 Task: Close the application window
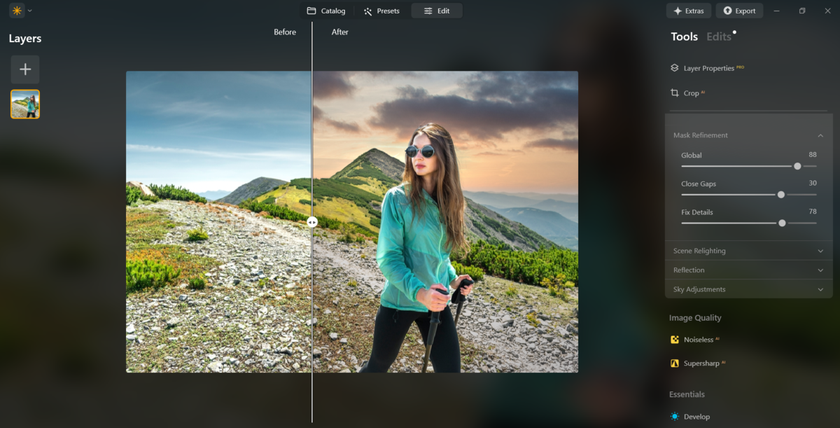point(827,11)
